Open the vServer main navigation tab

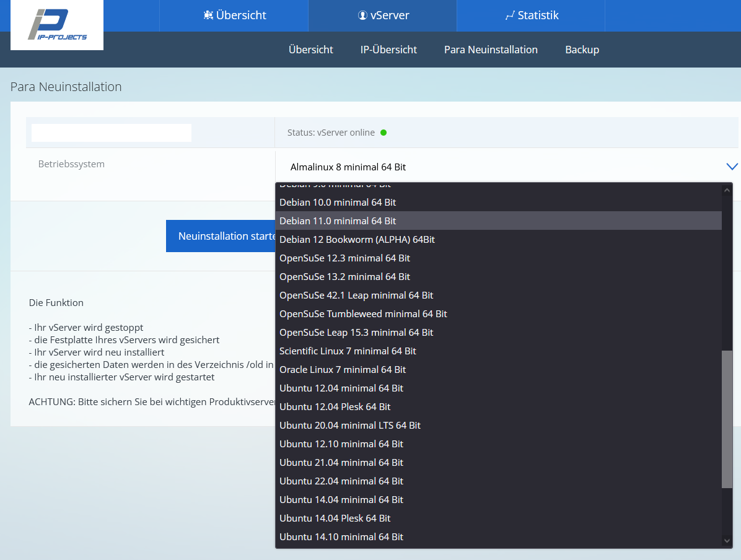tap(383, 15)
